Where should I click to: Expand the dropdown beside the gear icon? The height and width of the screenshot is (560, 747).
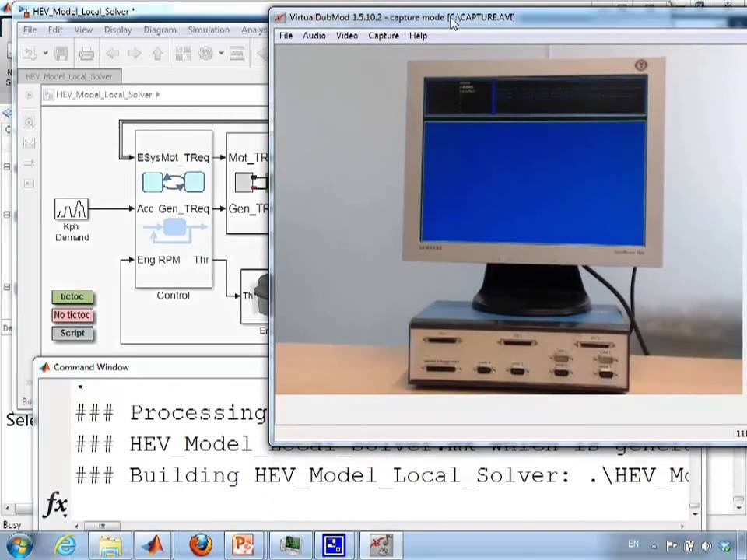221,54
